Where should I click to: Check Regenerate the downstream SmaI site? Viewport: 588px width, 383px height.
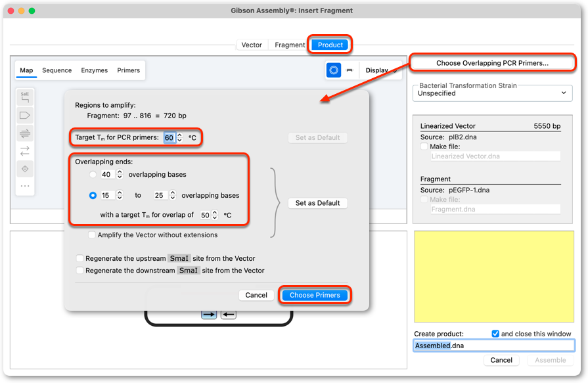coord(79,271)
